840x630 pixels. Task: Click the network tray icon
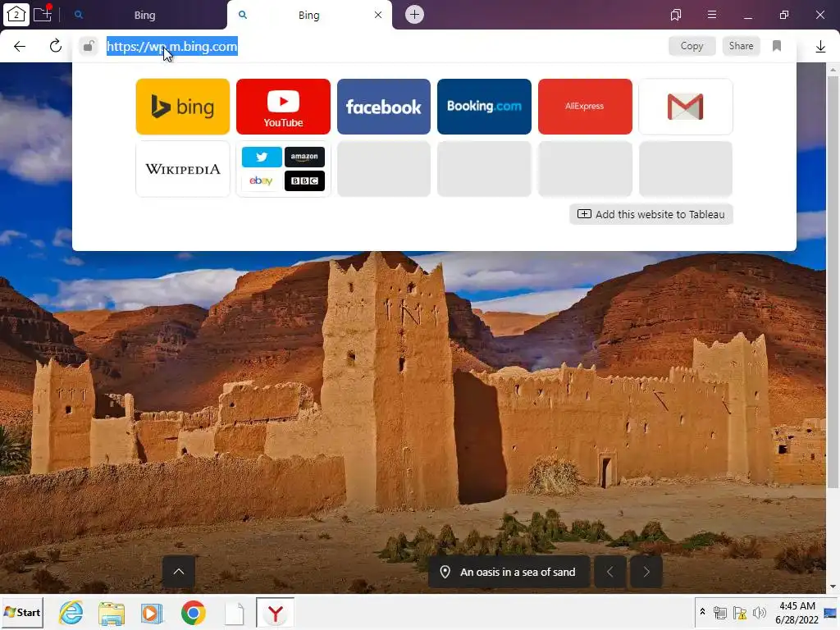coord(720,613)
